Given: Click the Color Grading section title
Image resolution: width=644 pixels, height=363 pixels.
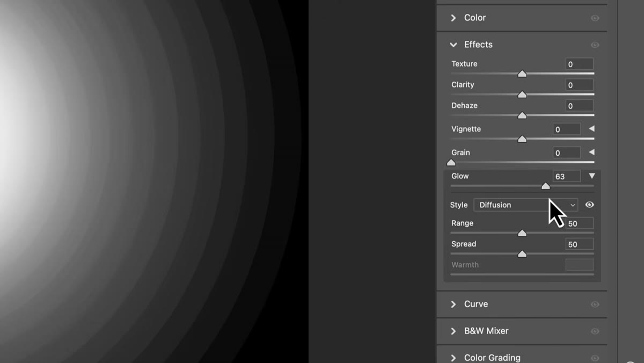Looking at the screenshot, I should click(x=492, y=358).
